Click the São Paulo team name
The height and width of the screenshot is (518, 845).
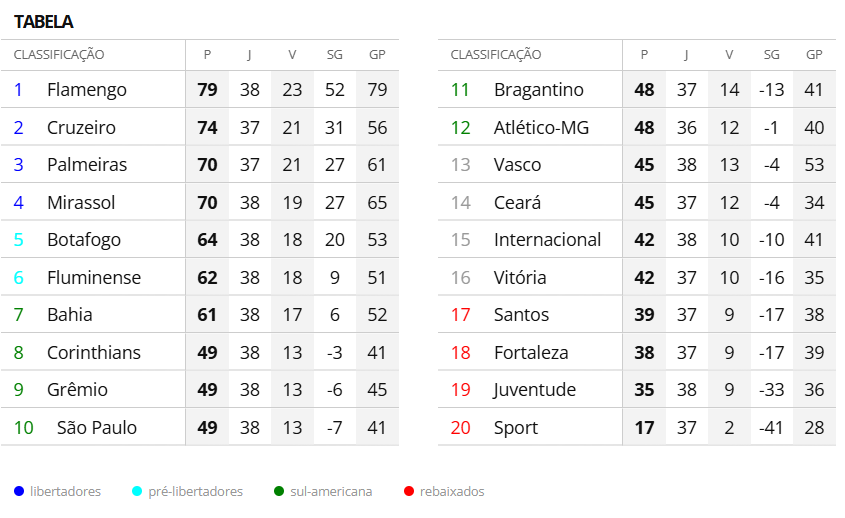point(97,428)
